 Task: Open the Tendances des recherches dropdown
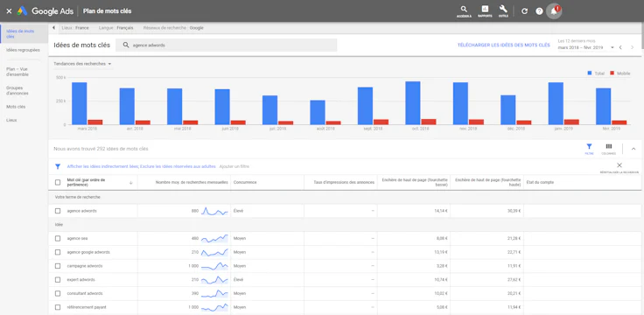82,64
